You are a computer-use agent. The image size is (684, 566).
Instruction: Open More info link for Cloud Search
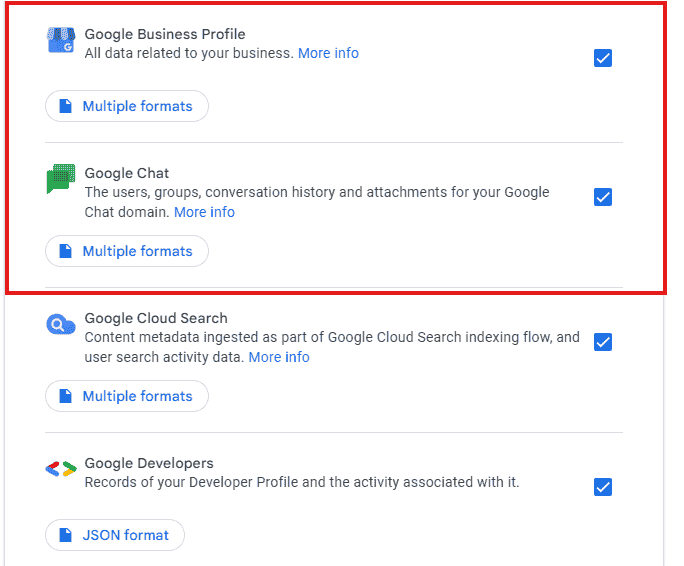279,357
